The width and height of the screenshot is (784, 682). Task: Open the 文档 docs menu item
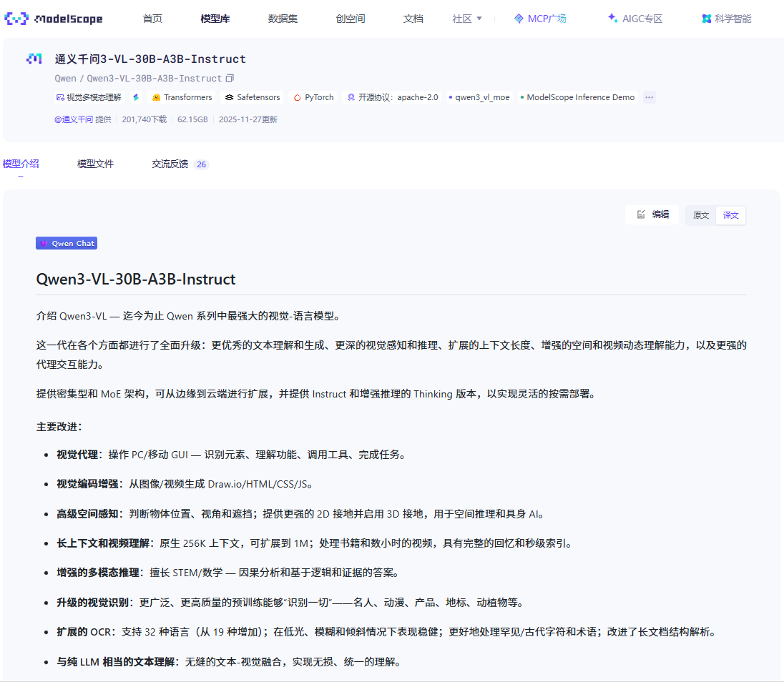tap(413, 19)
